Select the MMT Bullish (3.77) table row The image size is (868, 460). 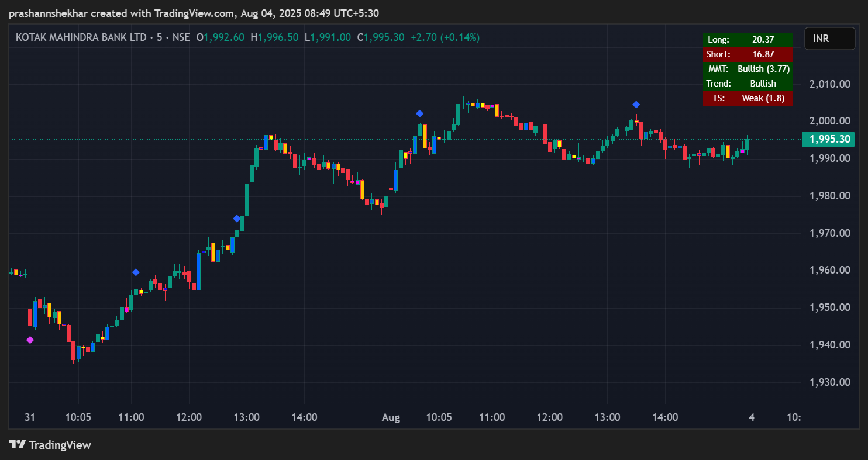tap(748, 69)
